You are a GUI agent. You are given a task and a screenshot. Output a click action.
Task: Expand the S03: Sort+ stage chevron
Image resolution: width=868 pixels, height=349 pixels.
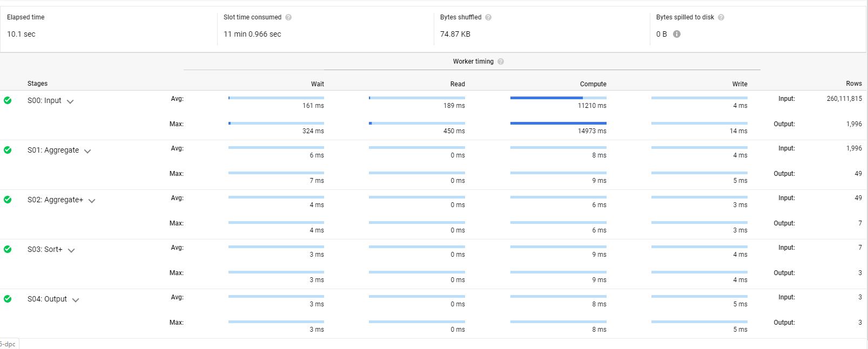tap(71, 250)
